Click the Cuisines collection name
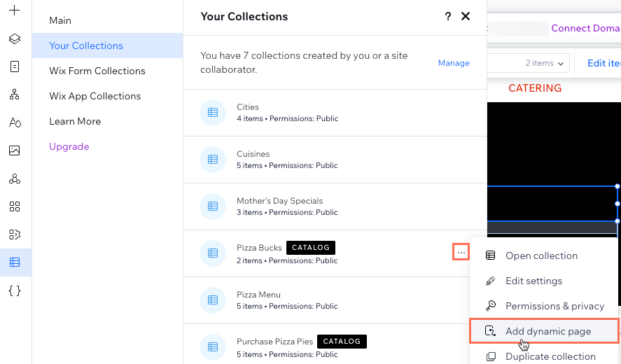Viewport: 621px width, 364px height. [253, 154]
